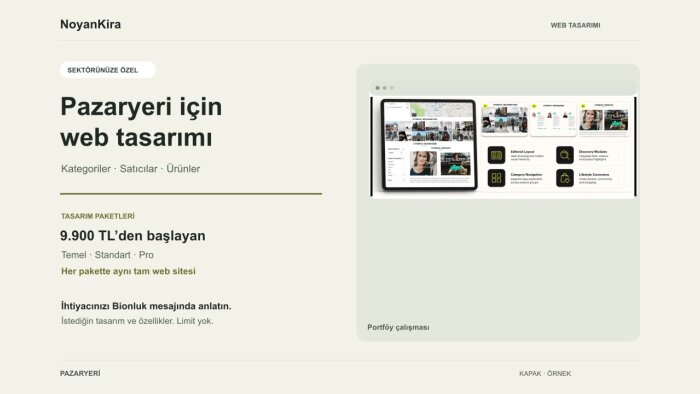Image resolution: width=700 pixels, height=394 pixels.
Task: Click the "Portföy çalışması" caption
Action: [398, 327]
